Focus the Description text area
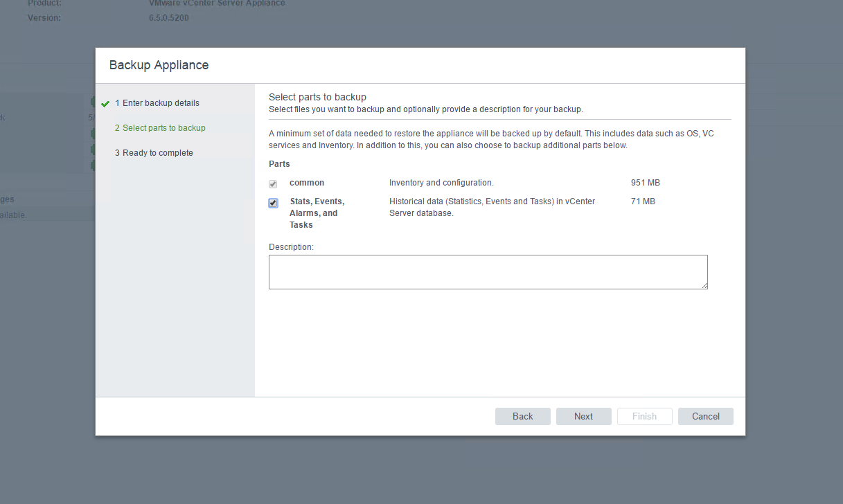 click(488, 271)
